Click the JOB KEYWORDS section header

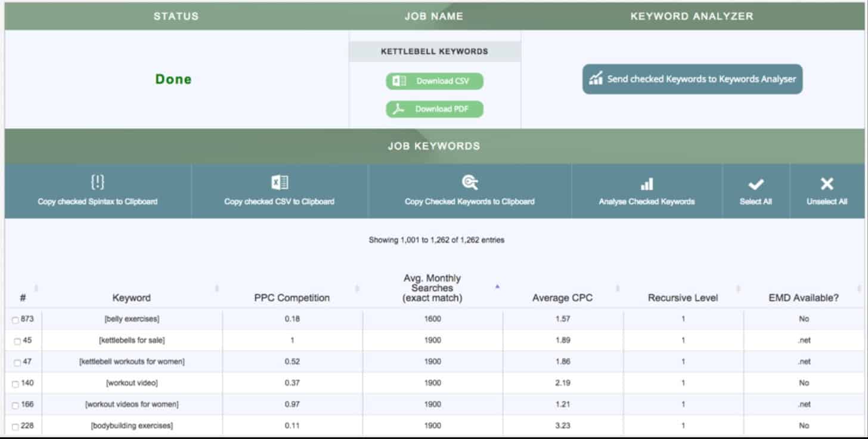(434, 146)
